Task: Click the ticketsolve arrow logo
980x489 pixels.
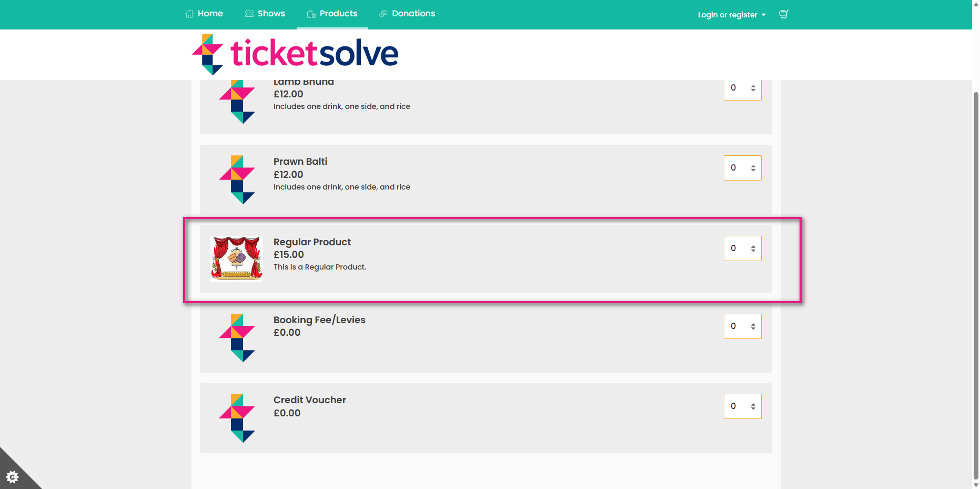Action: pos(209,53)
